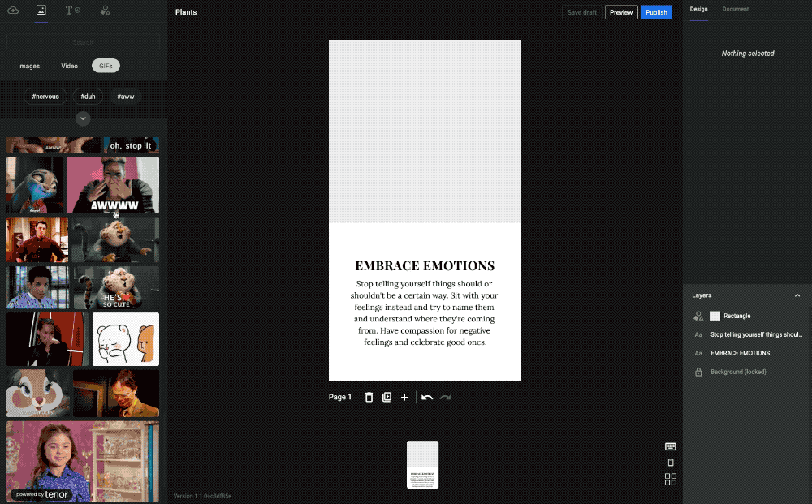Switch to the Document tab
The image size is (812, 504).
coord(736,10)
